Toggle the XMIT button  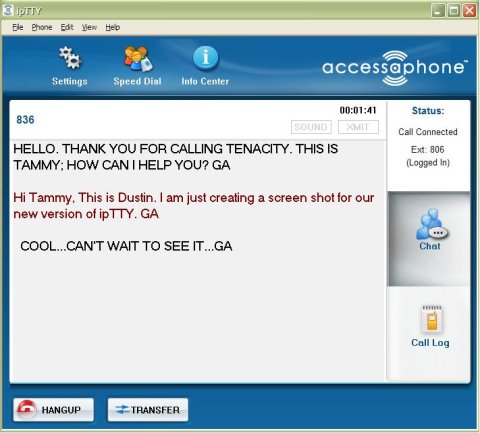pyautogui.click(x=358, y=127)
